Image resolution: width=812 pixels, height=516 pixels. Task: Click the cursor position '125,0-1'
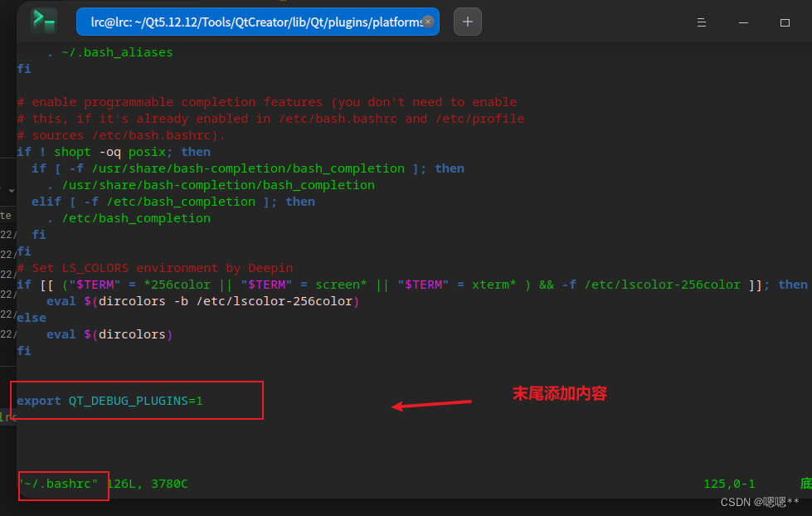tap(729, 484)
